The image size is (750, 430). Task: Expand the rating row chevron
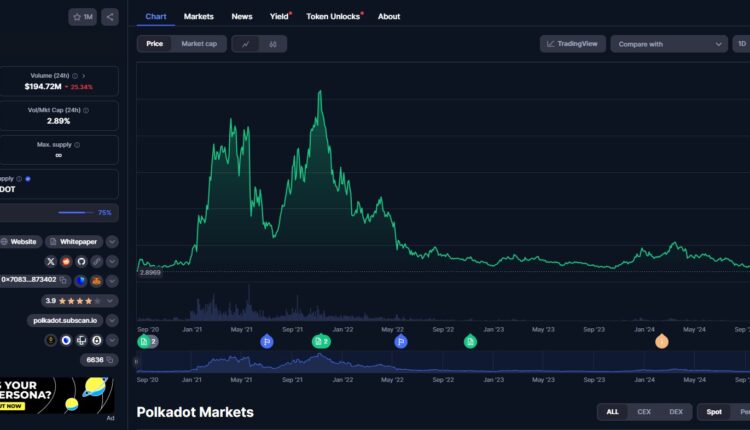[112, 300]
